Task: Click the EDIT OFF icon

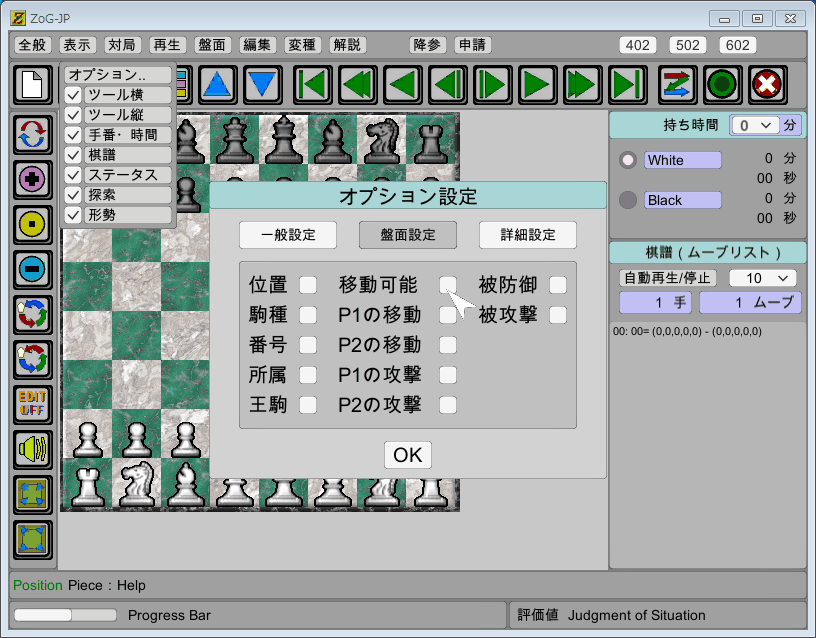Action: [33, 404]
